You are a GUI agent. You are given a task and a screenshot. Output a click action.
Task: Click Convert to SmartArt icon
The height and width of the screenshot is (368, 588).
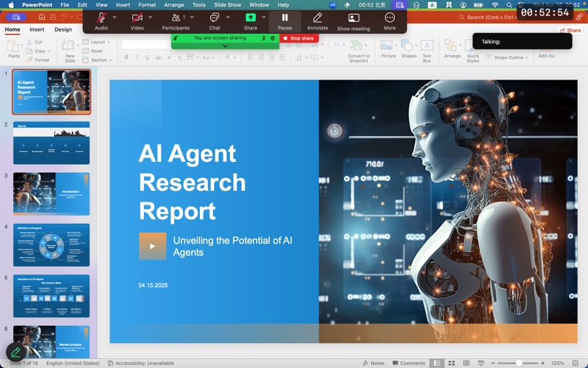click(359, 46)
